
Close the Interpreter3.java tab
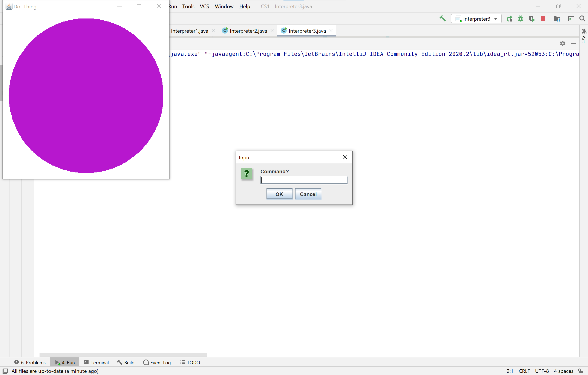[x=331, y=31]
